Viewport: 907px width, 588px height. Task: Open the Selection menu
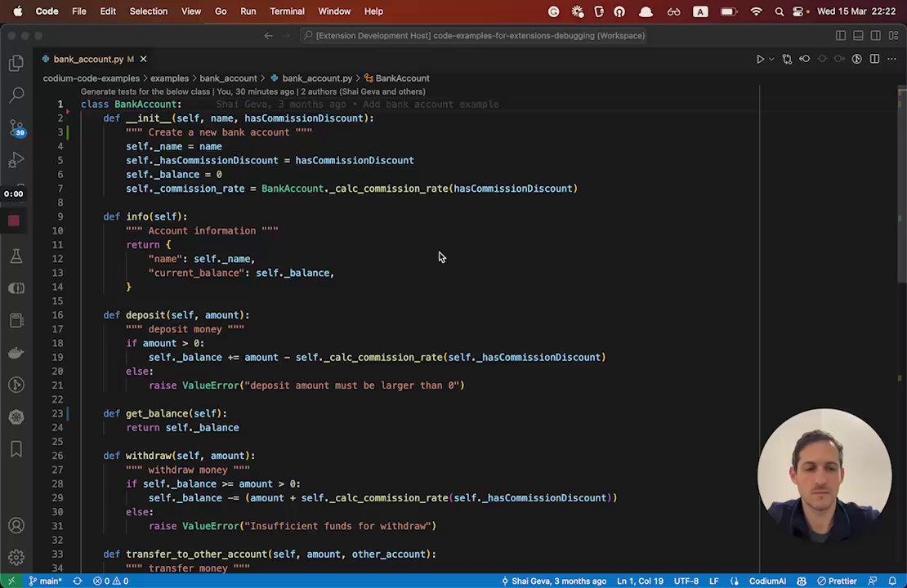point(148,11)
